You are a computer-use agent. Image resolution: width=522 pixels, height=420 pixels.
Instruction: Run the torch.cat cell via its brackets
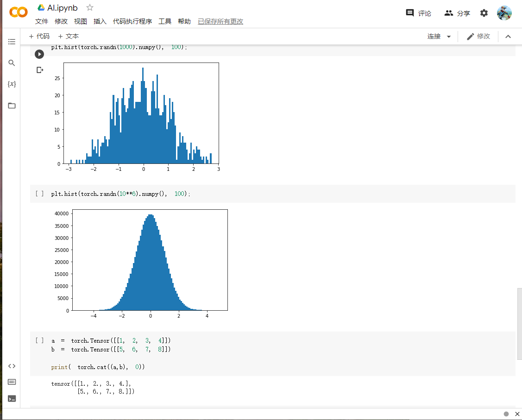pos(39,340)
